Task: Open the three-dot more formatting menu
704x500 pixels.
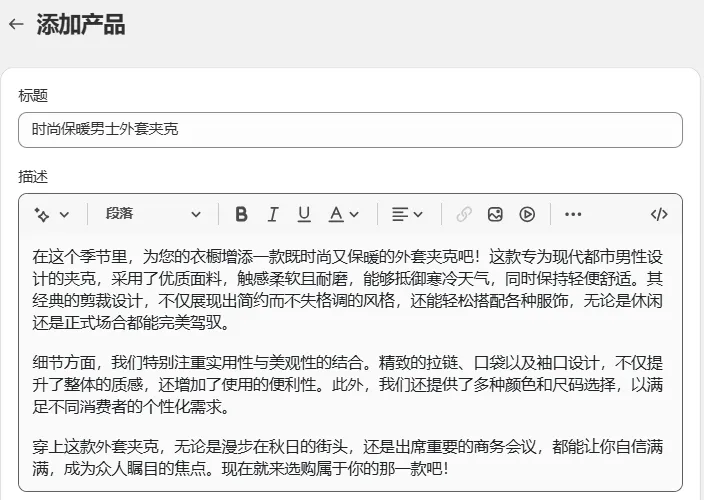Action: (x=573, y=214)
